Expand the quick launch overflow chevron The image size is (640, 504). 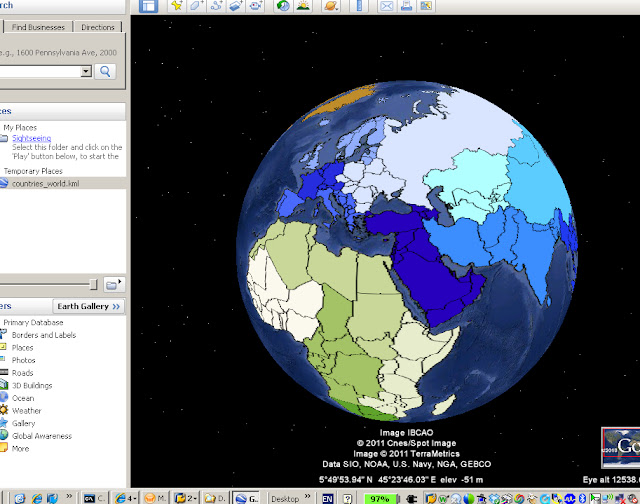coord(69,497)
